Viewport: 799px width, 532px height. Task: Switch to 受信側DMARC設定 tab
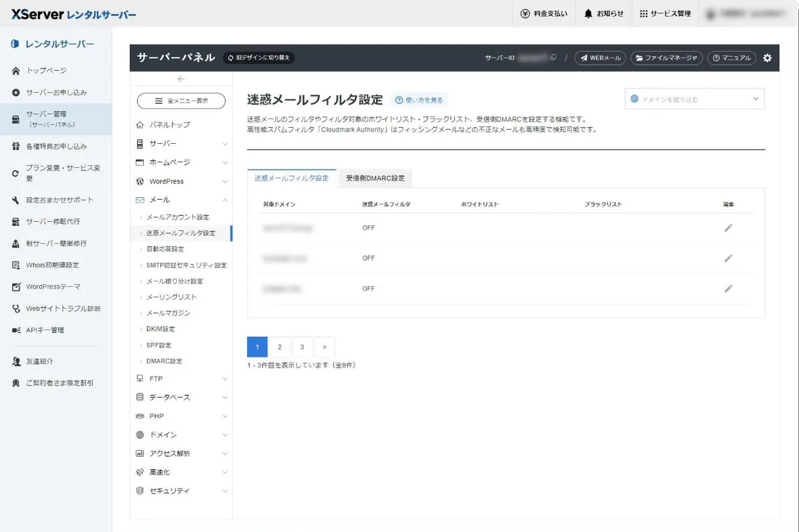[x=375, y=178]
